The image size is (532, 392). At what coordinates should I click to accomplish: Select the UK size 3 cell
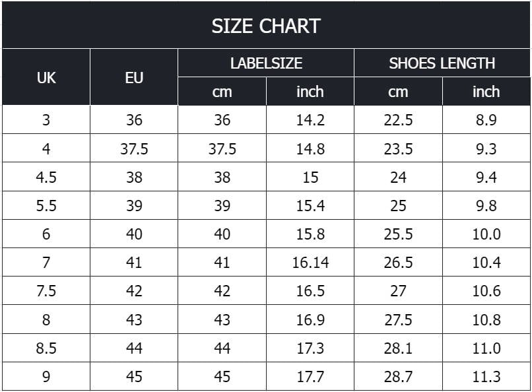[x=46, y=120]
